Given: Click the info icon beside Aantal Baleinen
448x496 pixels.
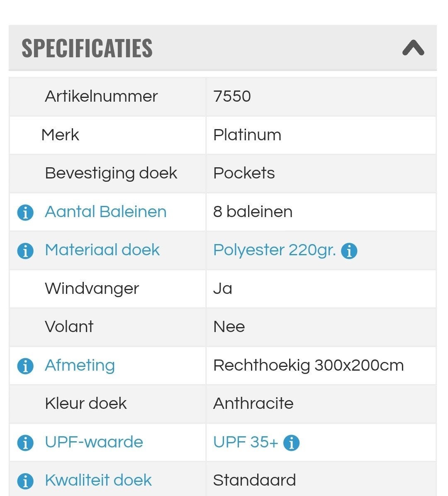Looking at the screenshot, I should coord(25,212).
